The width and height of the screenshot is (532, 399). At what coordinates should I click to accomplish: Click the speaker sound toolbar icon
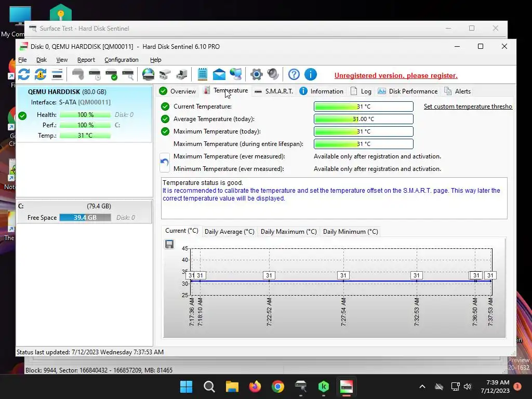(273, 74)
